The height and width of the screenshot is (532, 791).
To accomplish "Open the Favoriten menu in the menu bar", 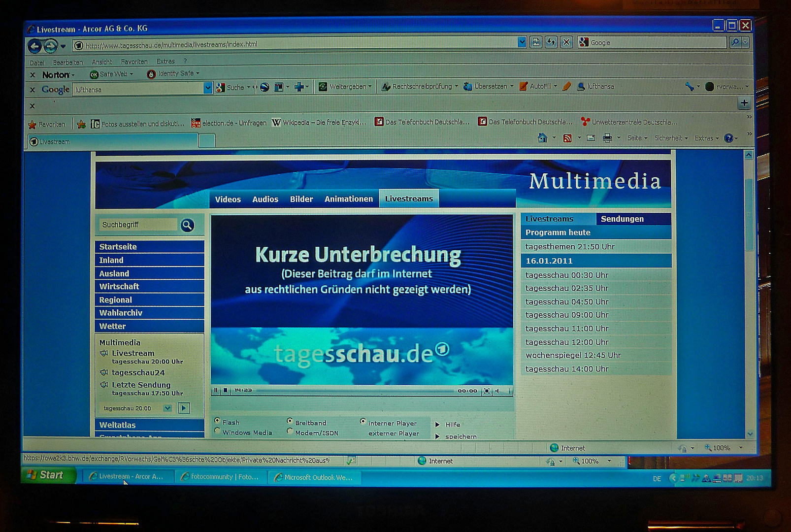I will [134, 62].
